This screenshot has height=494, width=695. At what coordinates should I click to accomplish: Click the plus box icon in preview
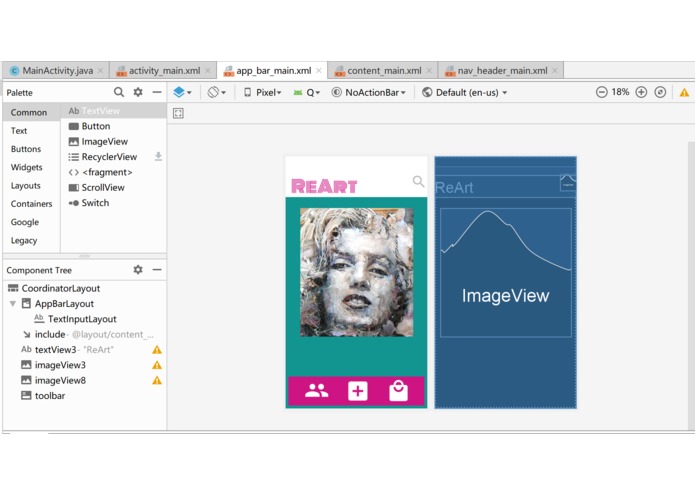(x=358, y=391)
